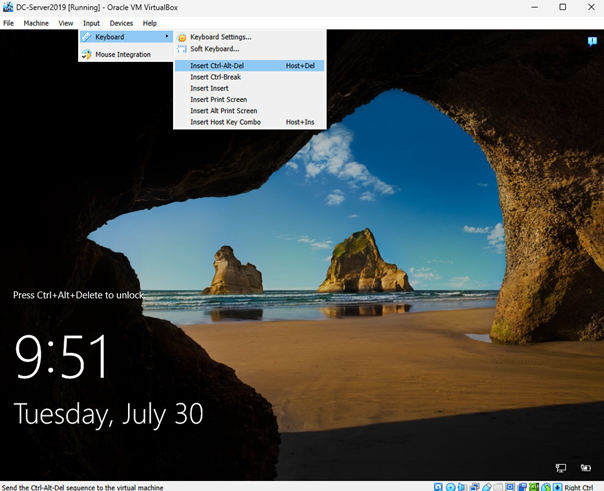Open the Machine menu

(36, 22)
